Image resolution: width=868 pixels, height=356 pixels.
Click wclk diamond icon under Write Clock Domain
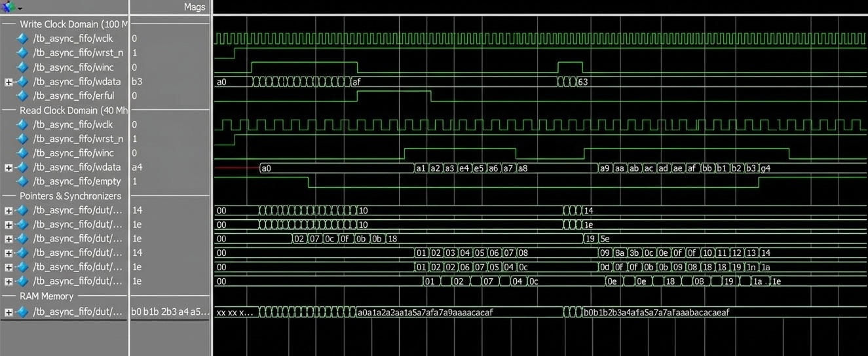click(23, 39)
